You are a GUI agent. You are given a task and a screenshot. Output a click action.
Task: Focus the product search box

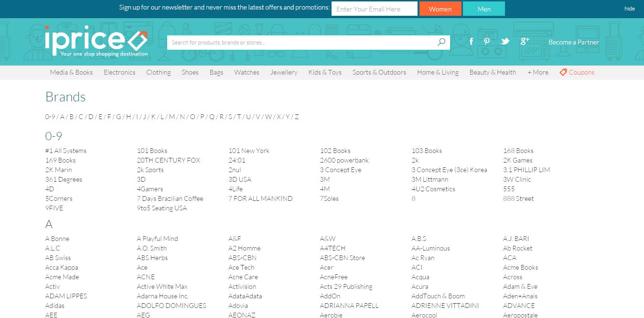(x=301, y=43)
